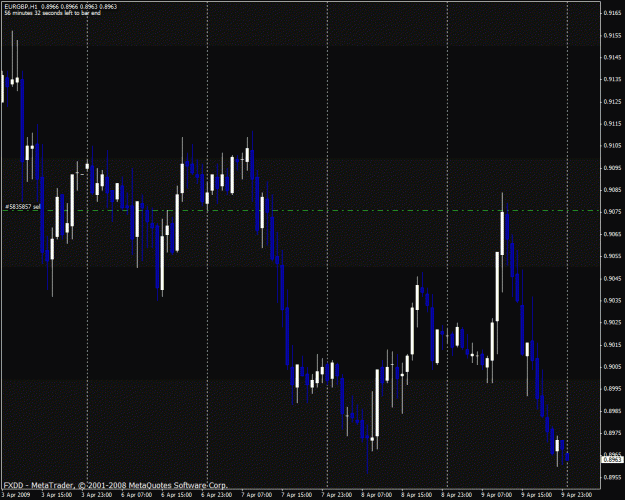Click the 0.9035 price axis label
This screenshot has width=625, height=500.
pos(612,300)
